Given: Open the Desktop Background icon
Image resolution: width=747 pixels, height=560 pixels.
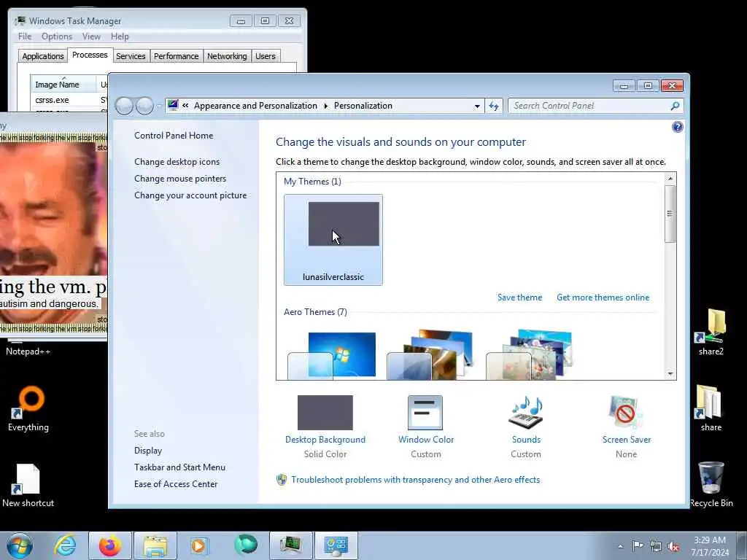Looking at the screenshot, I should pos(325,413).
